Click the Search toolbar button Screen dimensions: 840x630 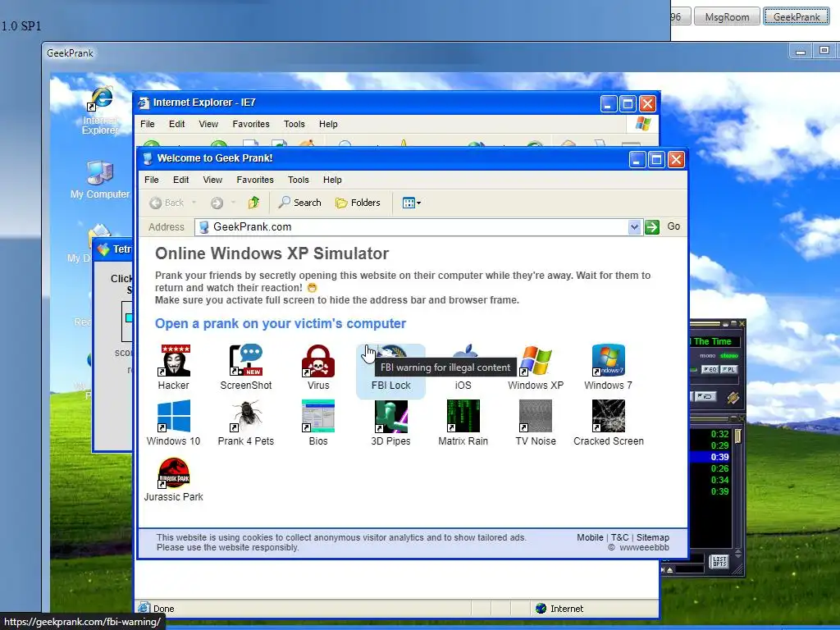pyautogui.click(x=299, y=203)
